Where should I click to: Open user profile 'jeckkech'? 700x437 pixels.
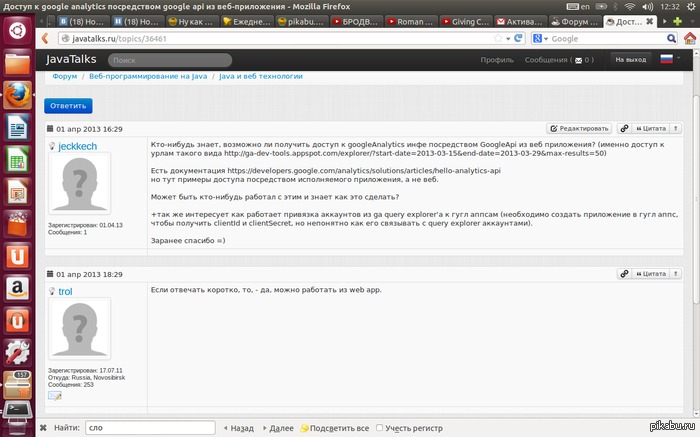coord(77,146)
